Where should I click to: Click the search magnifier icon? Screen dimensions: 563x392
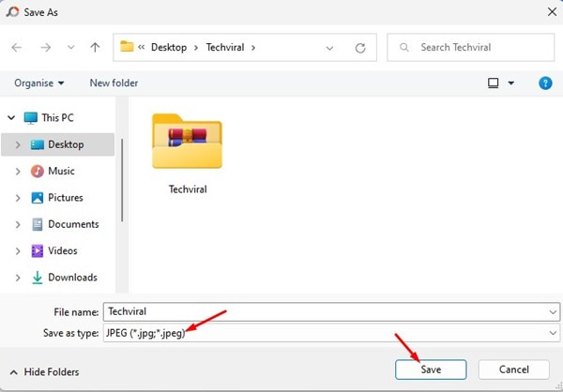[403, 47]
